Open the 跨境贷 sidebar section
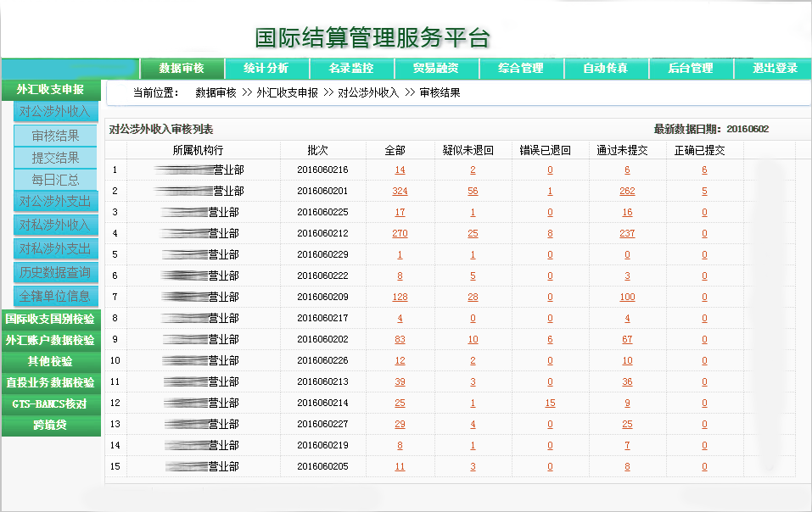 coord(50,425)
